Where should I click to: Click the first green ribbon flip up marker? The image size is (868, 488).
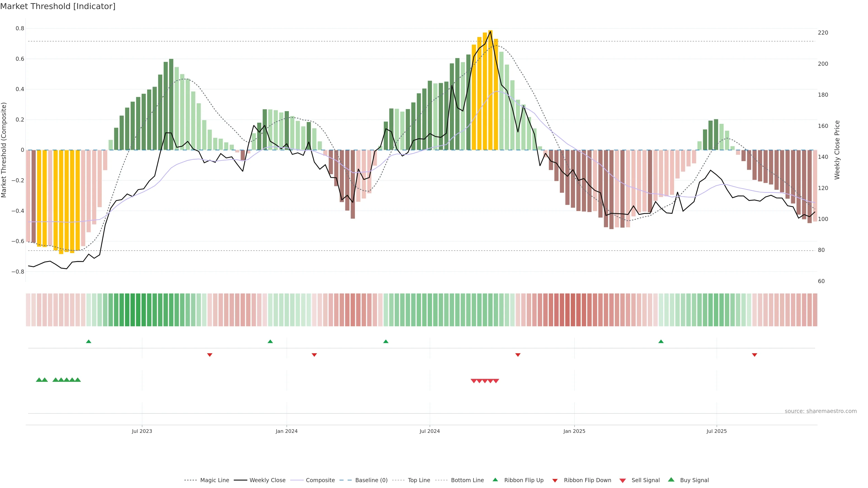pos(89,342)
